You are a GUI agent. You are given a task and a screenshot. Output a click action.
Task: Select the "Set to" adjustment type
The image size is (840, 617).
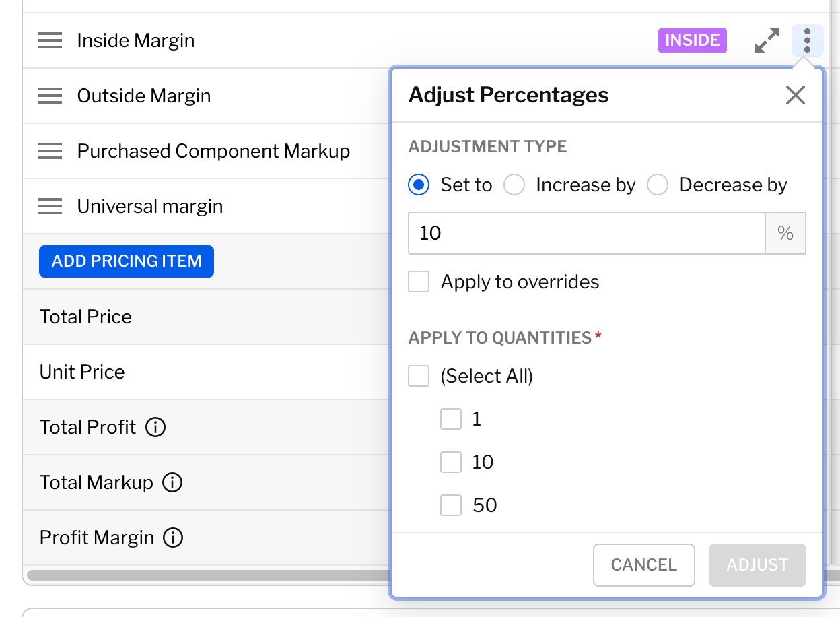tap(419, 185)
